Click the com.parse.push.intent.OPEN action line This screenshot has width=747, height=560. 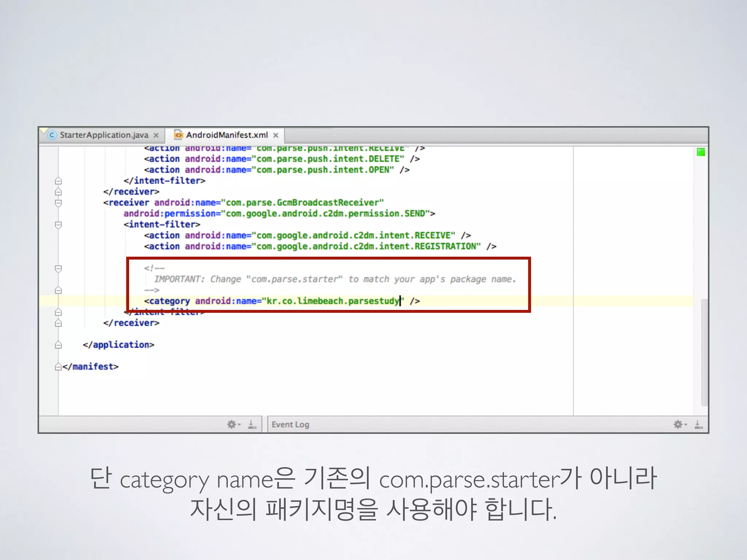[277, 170]
